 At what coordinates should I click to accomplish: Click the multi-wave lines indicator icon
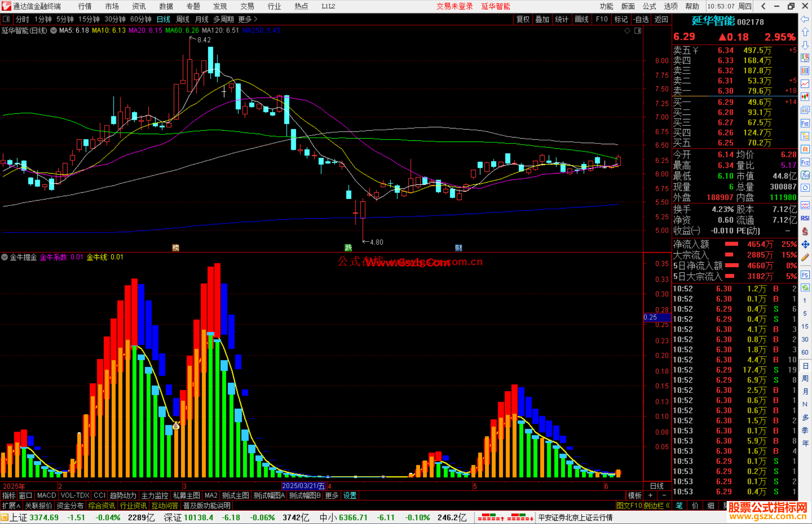[805, 205]
